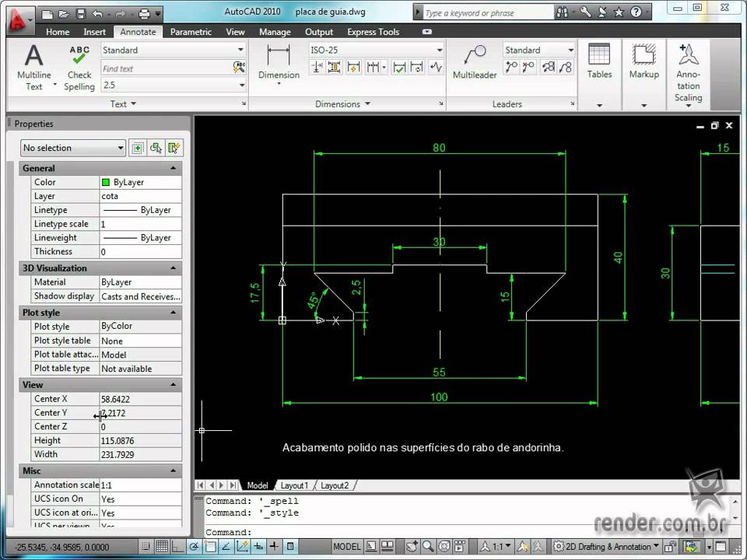Toggle Quick Properties in status bar
Screen dimensions: 747x560
(x=290, y=546)
